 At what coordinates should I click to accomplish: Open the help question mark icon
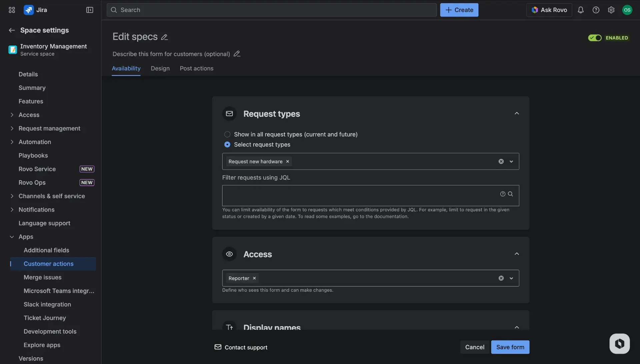tap(596, 10)
